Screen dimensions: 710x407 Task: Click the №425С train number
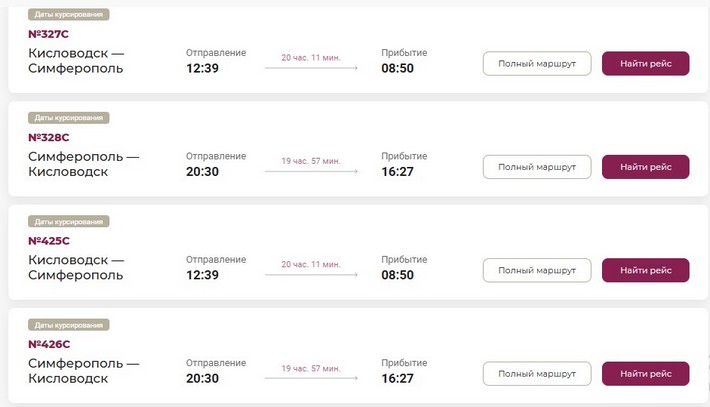pyautogui.click(x=49, y=240)
